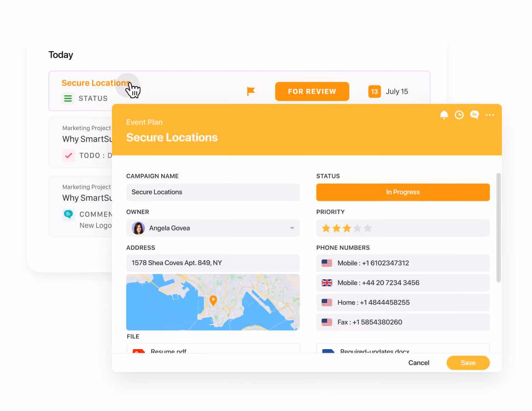This screenshot has width=532, height=411.
Task: Click the Save button
Action: pos(468,363)
